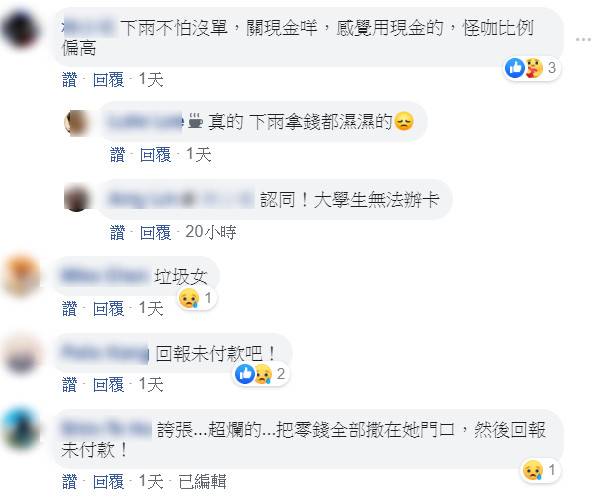The image size is (596, 498).
Task: Reply to the 誇張...超爛的 comment
Action: tap(109, 482)
